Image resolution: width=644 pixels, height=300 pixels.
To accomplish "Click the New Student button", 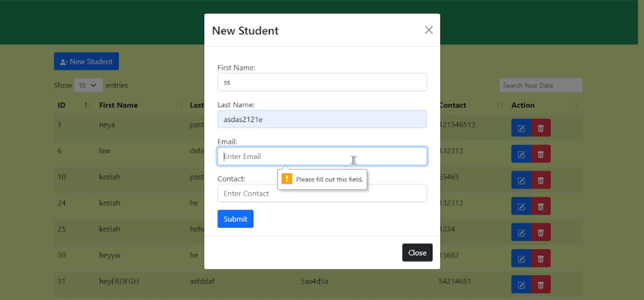I will point(87,62).
